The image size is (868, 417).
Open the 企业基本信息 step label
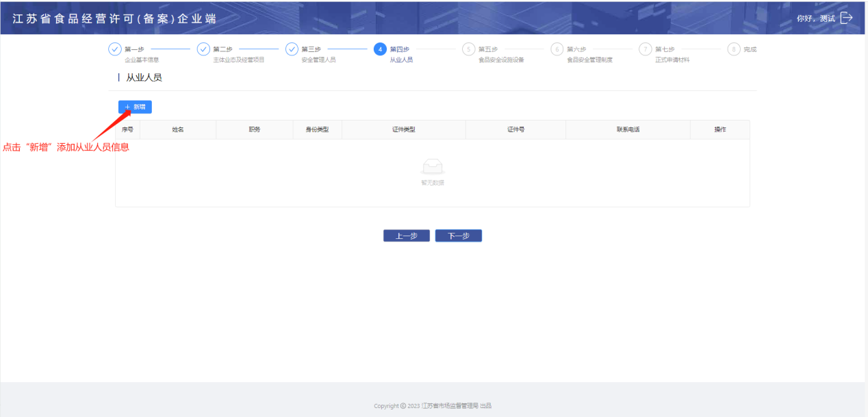[142, 60]
